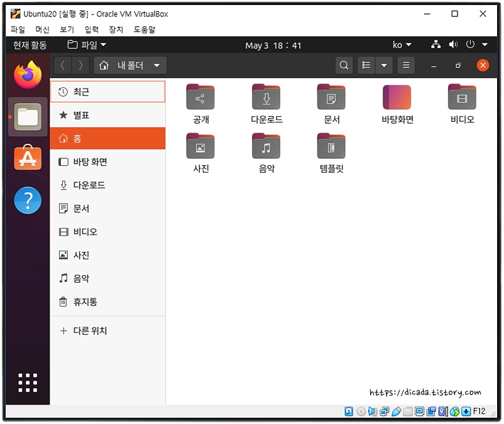Open the ko input language dropdown

pos(402,45)
